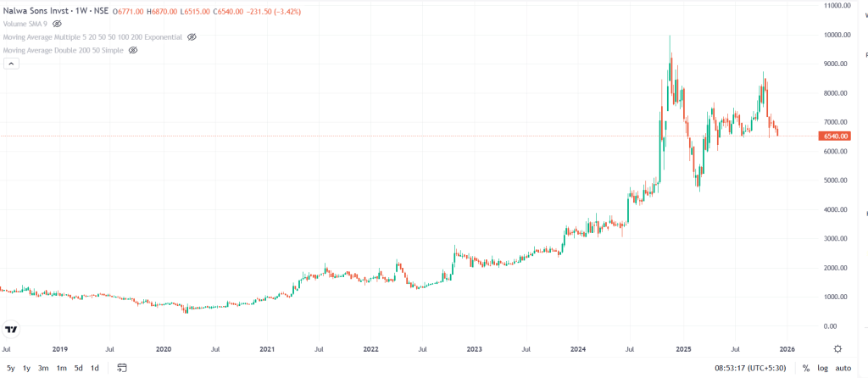Screen dimensions: 868x378
Task: Click the 6540.00 current price label
Action: tap(834, 136)
